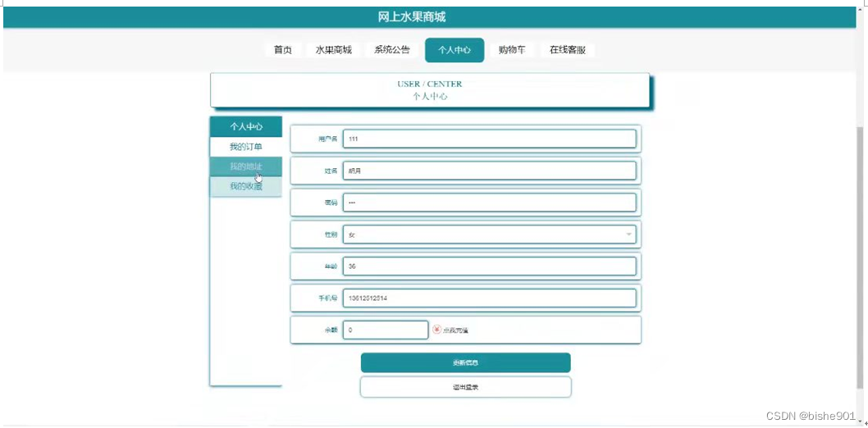Open the 购物车 shopping cart tab
Screen dimensions: 868x428
512,50
